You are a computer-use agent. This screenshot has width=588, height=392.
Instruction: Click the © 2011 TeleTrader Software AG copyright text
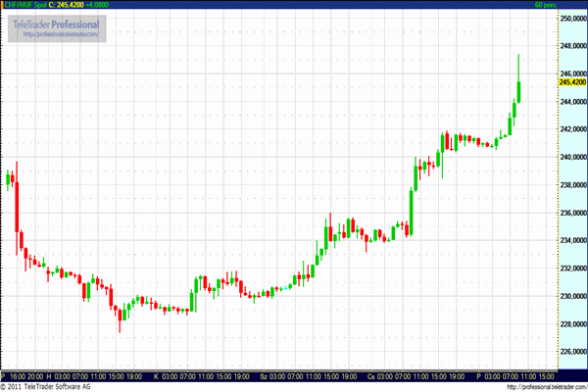[x=45, y=386]
